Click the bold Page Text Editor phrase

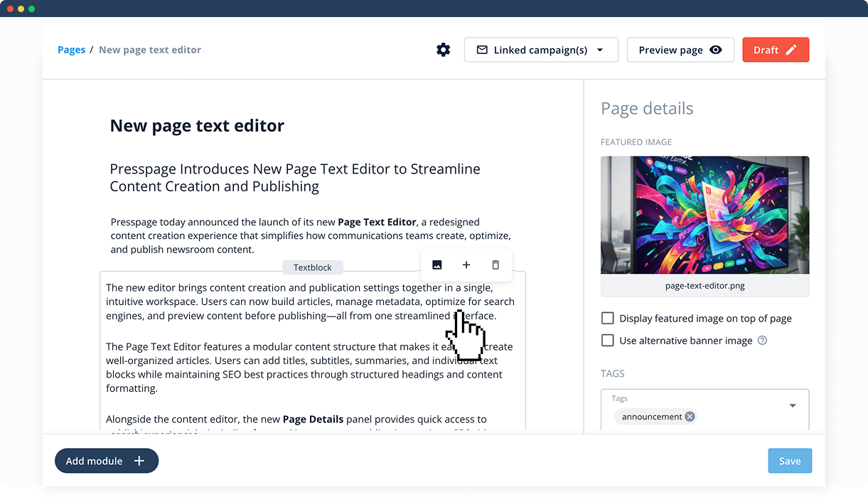(377, 222)
